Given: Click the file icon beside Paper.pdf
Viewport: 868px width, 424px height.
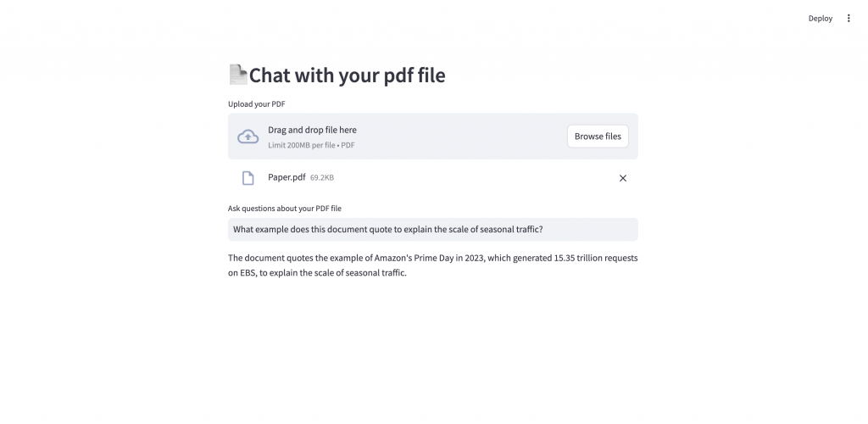Looking at the screenshot, I should pos(248,178).
